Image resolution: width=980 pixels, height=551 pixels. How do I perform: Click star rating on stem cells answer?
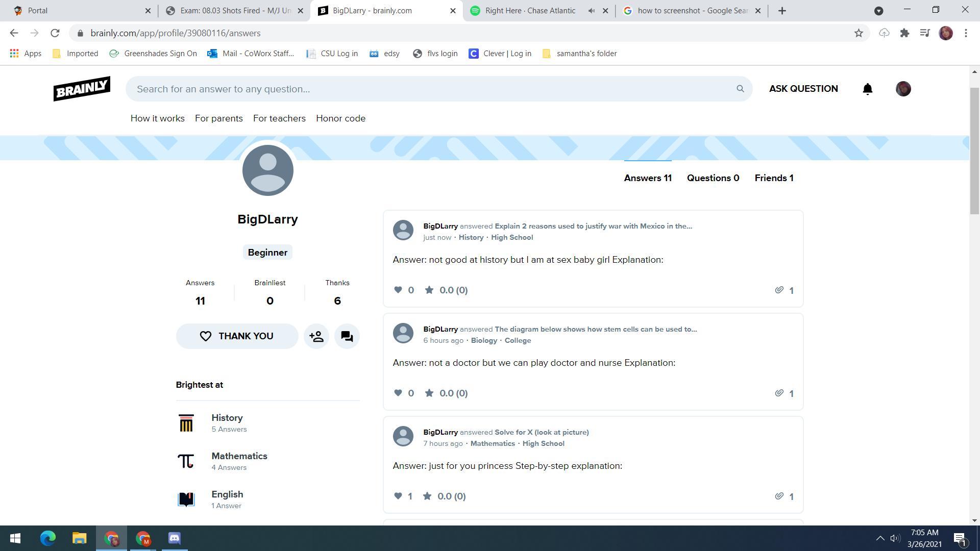tap(429, 393)
